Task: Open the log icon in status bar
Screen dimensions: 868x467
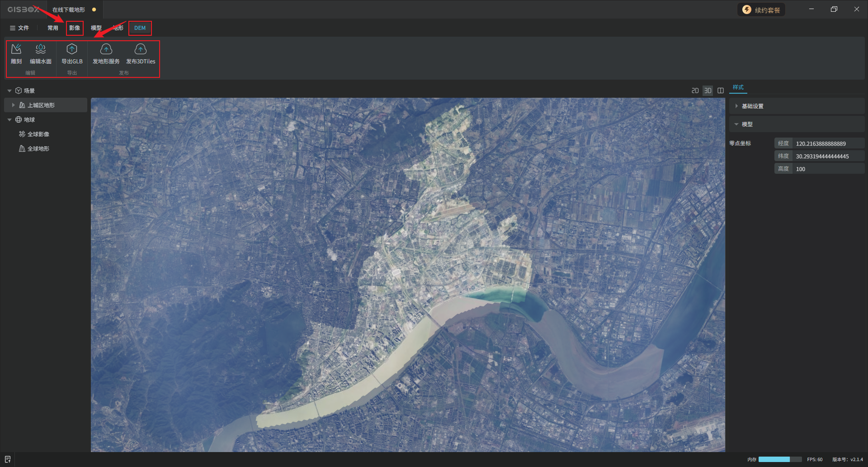Action: [8, 459]
